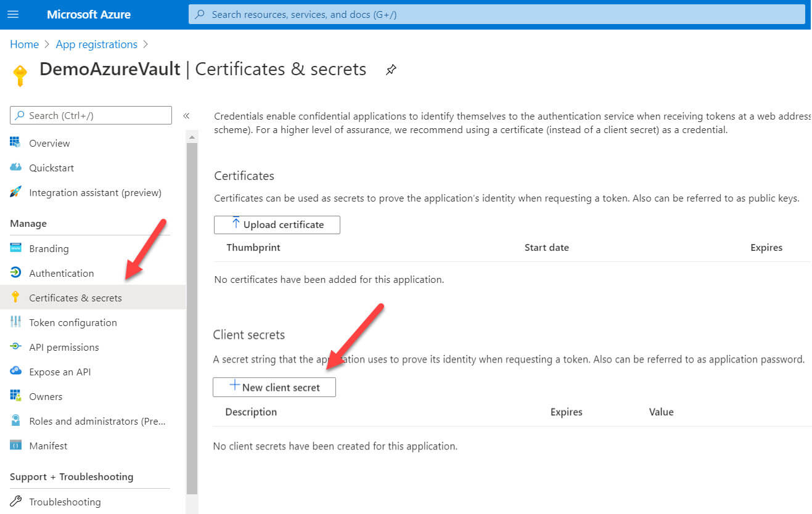Viewport: 812px width, 514px height.
Task: Open Troubleshooting under Support
Action: coord(65,502)
